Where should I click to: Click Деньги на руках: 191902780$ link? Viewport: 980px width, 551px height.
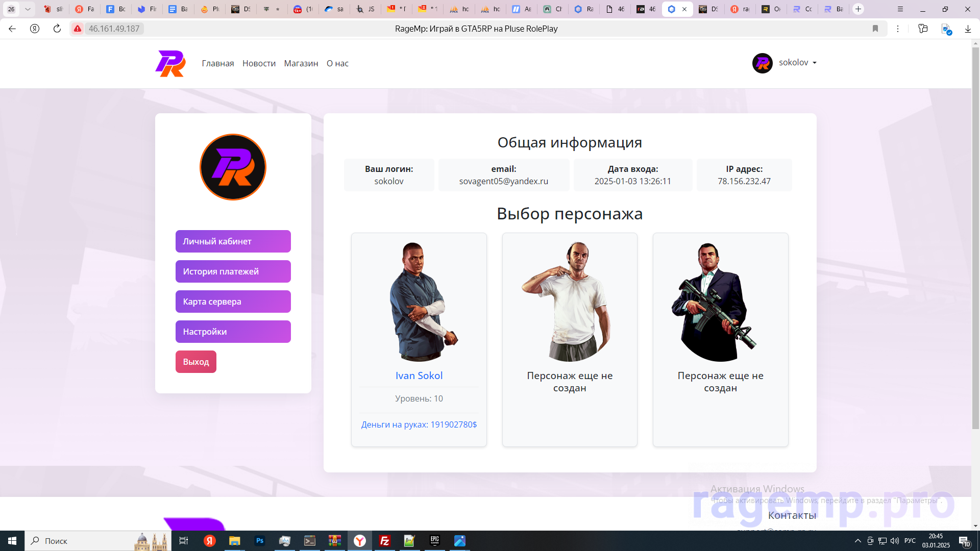click(419, 424)
